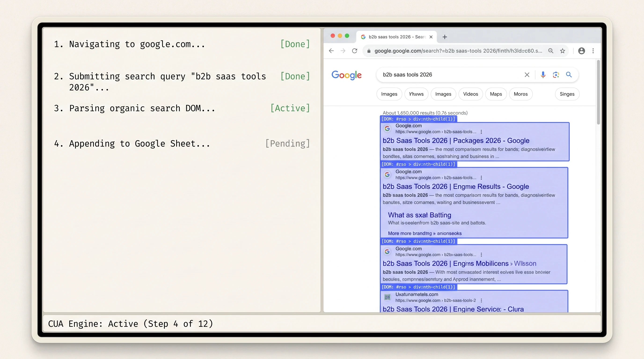Open 'b2b Saas Tools 2026 | Engmie Results - Google'
This screenshot has height=359, width=644.
tap(456, 187)
